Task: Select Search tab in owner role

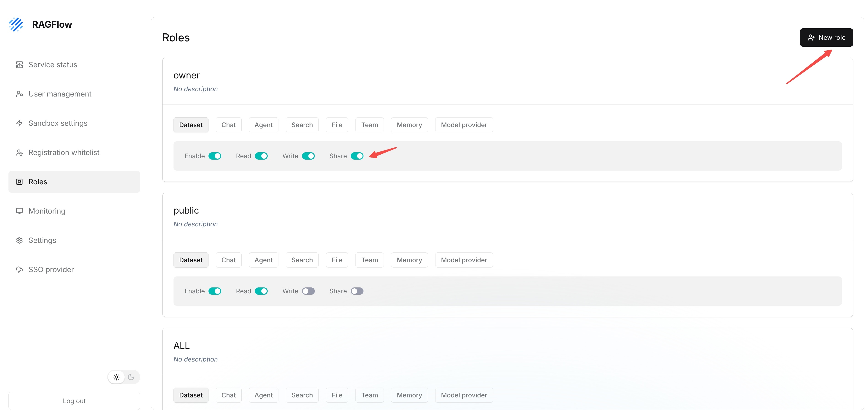Action: click(x=302, y=125)
